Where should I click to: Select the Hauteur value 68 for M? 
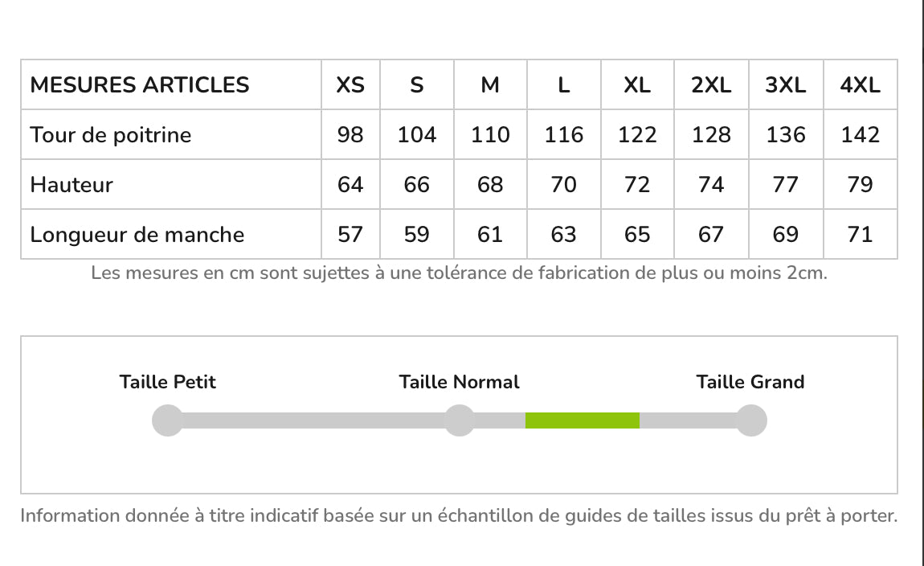coord(490,185)
